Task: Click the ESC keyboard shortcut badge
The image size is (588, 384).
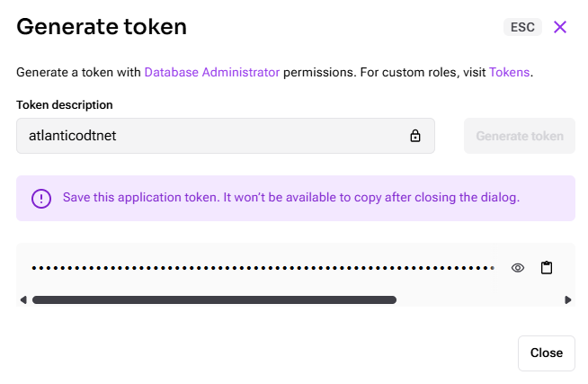Action: coord(522,27)
